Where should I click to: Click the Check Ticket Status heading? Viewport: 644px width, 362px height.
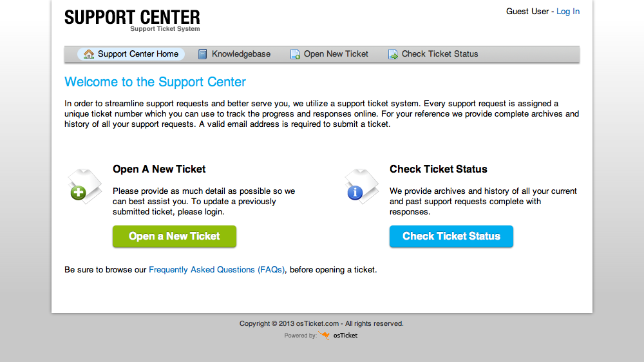[x=438, y=169]
